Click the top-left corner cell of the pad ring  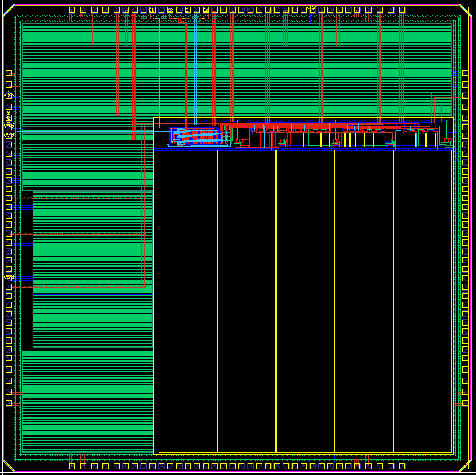coord(9,9)
